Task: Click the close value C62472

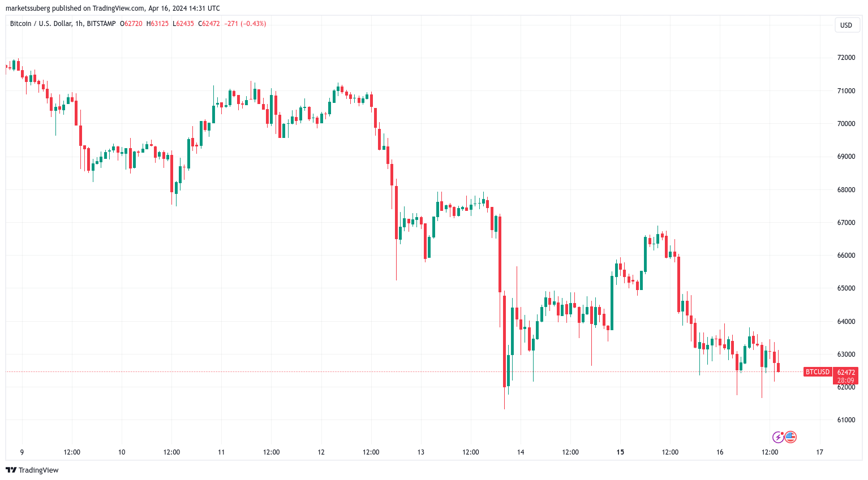Action: (x=209, y=24)
